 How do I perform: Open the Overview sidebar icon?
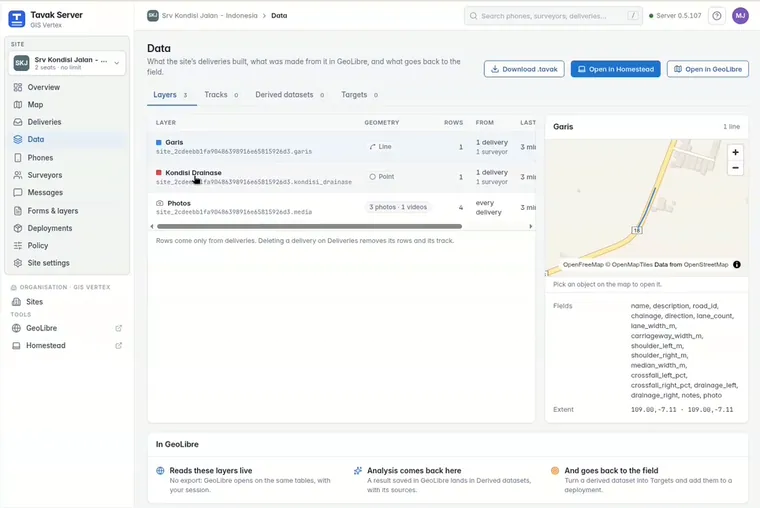tap(18, 87)
